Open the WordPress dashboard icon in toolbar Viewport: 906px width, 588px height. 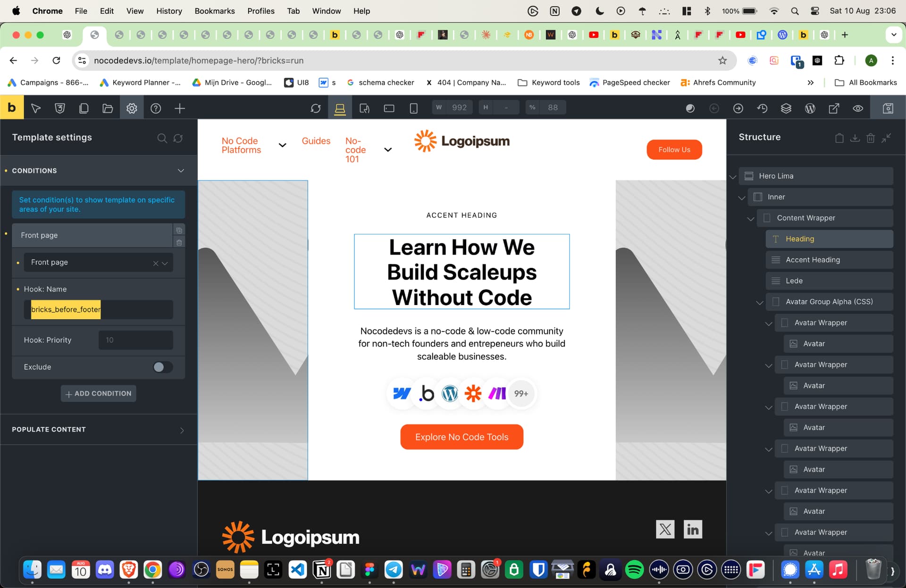(810, 108)
